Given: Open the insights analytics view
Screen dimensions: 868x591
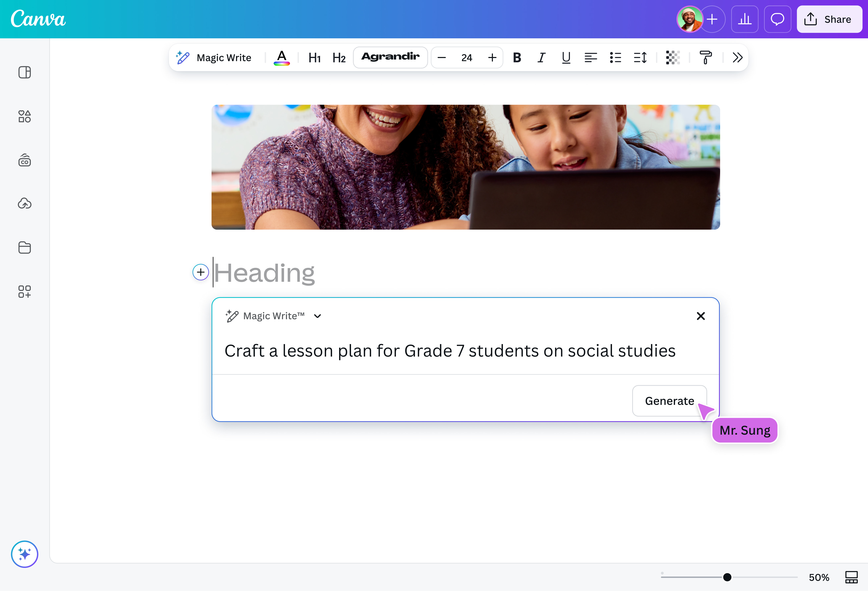Looking at the screenshot, I should pyautogui.click(x=744, y=19).
